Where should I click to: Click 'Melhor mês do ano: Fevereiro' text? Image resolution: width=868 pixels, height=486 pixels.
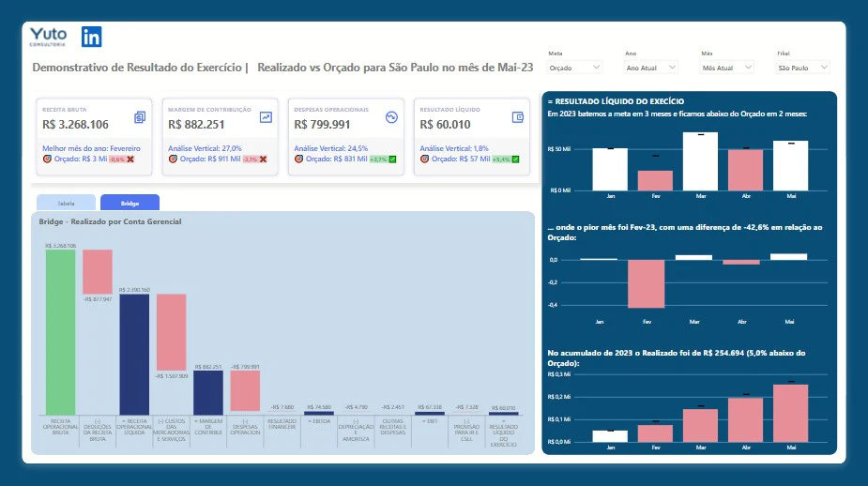[x=91, y=148]
